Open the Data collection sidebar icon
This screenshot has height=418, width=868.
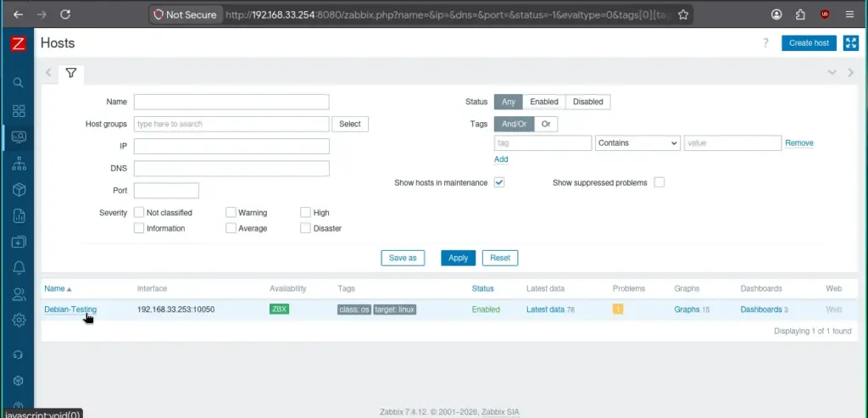click(x=19, y=242)
